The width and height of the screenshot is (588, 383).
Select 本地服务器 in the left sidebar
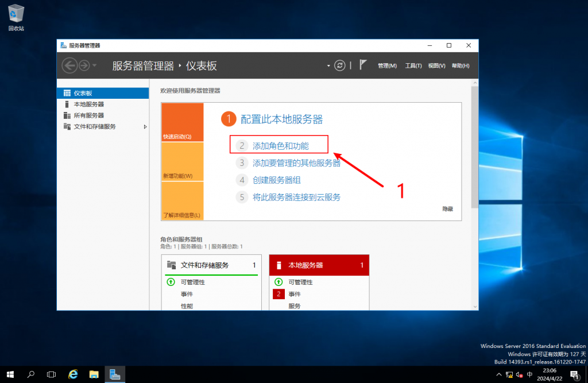click(89, 105)
